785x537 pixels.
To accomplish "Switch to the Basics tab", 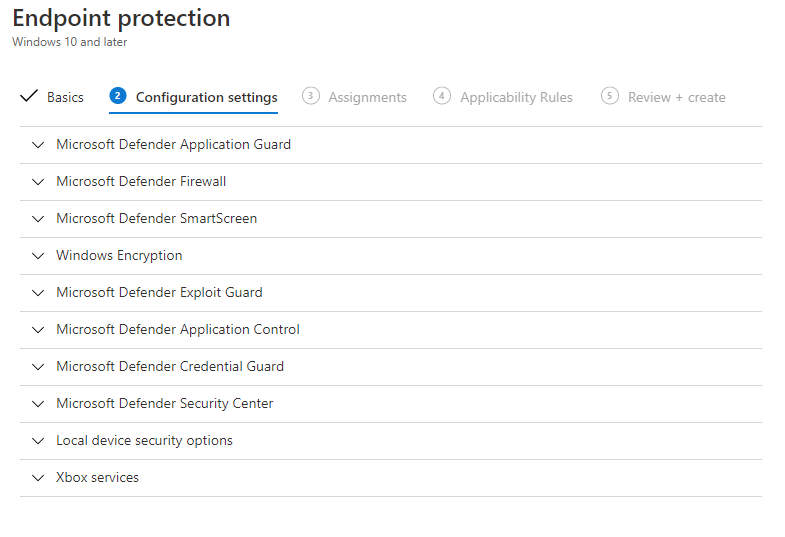I will click(65, 97).
